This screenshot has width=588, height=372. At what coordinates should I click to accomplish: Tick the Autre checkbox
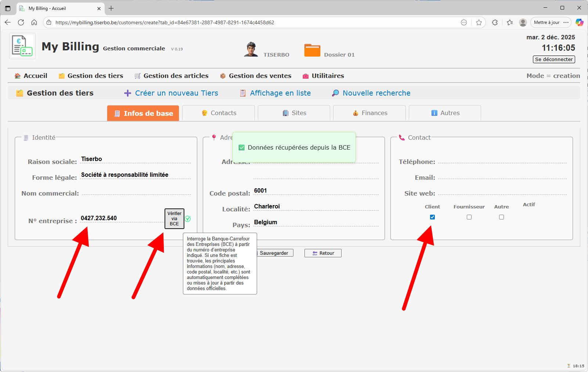[x=501, y=217]
